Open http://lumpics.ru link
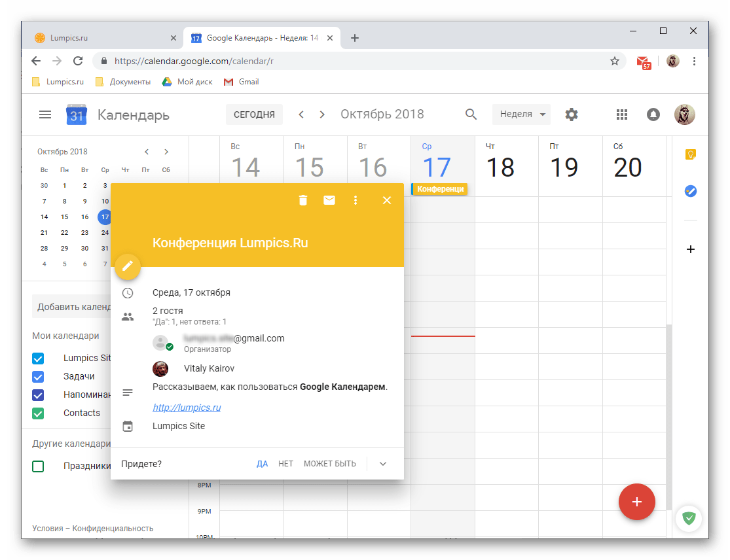Screen dimensions: 730x560 point(187,408)
